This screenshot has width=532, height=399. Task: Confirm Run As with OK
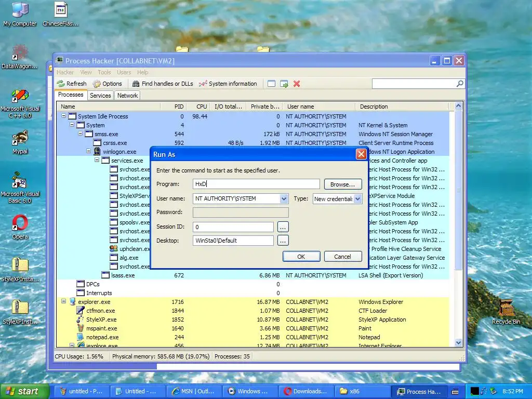click(x=301, y=257)
